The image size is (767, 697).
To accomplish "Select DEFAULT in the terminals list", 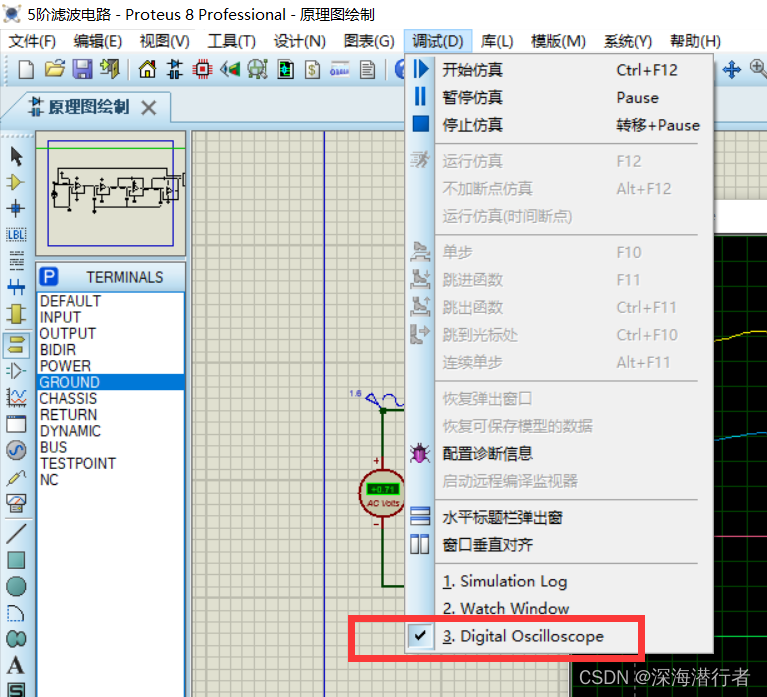I will 111,301.
